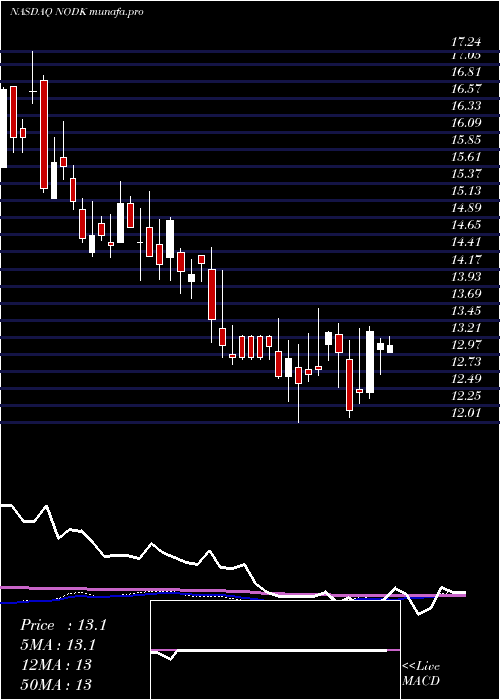Select the 13.45 price axis label
The width and height of the screenshot is (500, 700).
point(466,310)
